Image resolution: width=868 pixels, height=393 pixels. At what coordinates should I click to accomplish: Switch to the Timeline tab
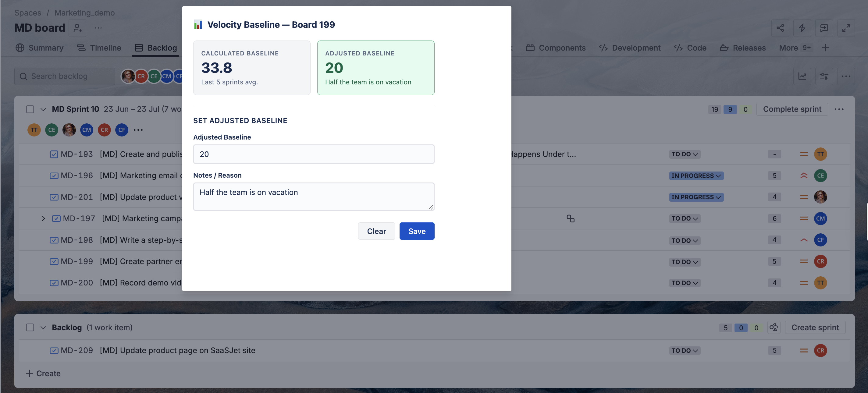pyautogui.click(x=99, y=48)
